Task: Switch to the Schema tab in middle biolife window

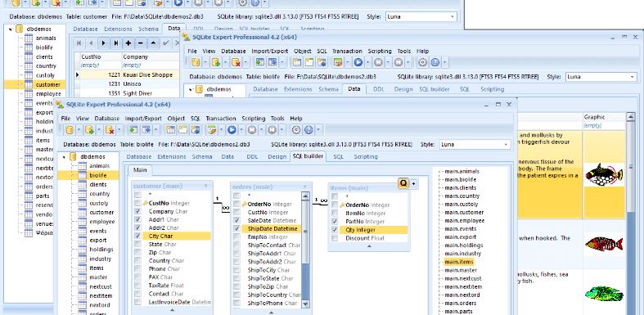Action: click(x=328, y=89)
